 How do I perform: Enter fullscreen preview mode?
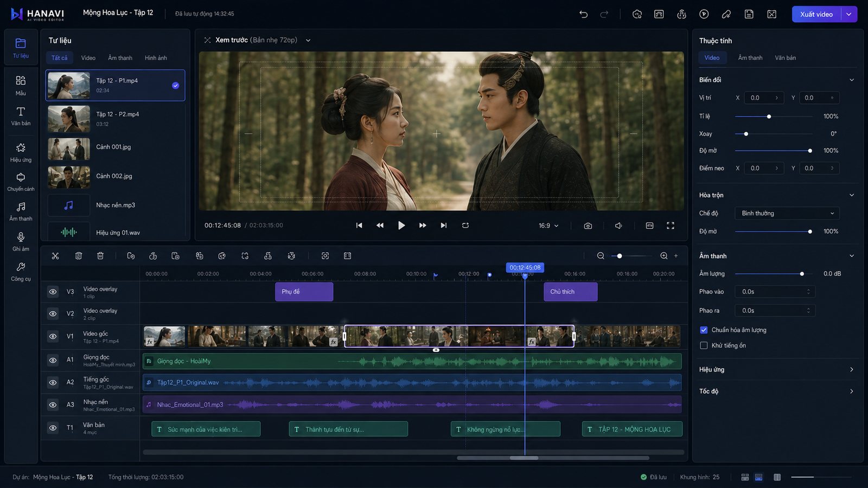click(671, 226)
